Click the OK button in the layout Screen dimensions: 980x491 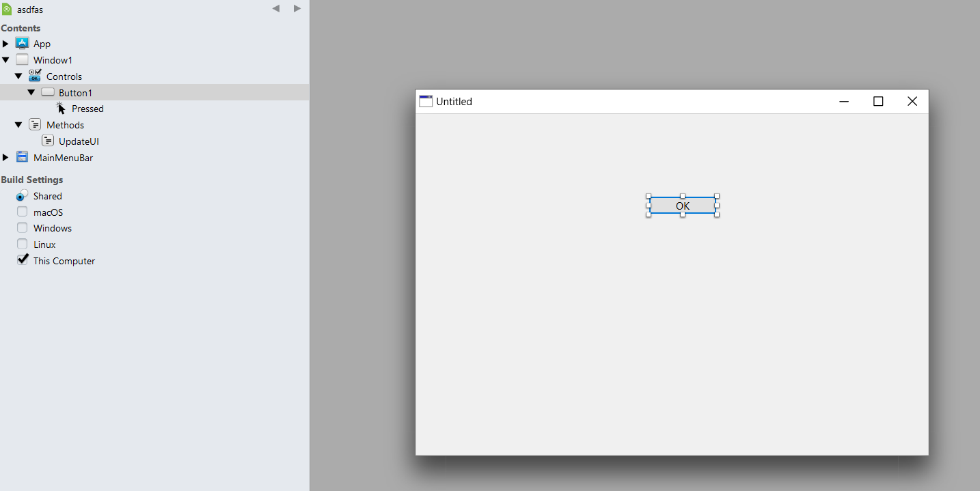(682, 206)
